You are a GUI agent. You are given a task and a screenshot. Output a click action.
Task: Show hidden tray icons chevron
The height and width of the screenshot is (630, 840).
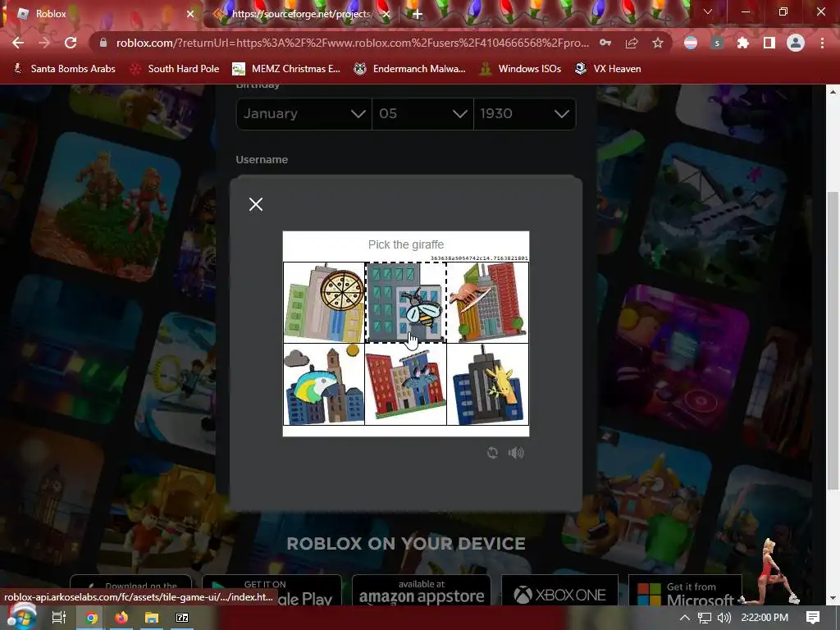pyautogui.click(x=684, y=618)
